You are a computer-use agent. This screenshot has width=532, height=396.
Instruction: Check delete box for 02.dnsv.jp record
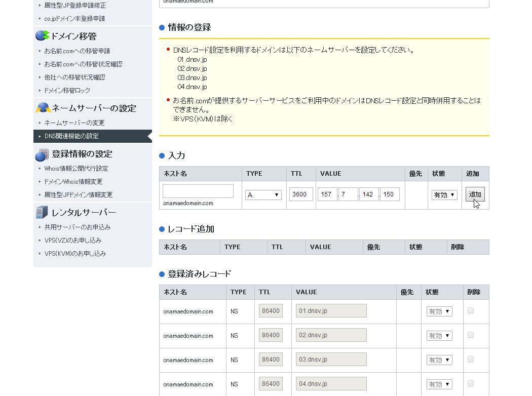(471, 335)
